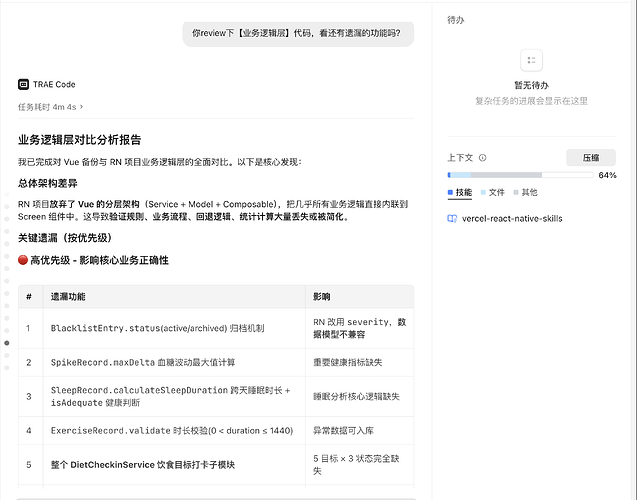The height and width of the screenshot is (500, 637).
Task: Click the vercel-react-native-skills book icon
Action: click(x=452, y=219)
